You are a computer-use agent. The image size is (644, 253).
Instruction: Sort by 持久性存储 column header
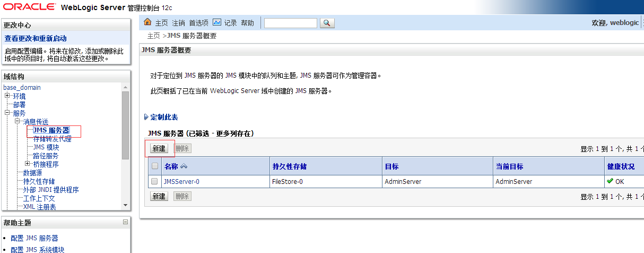(289, 166)
